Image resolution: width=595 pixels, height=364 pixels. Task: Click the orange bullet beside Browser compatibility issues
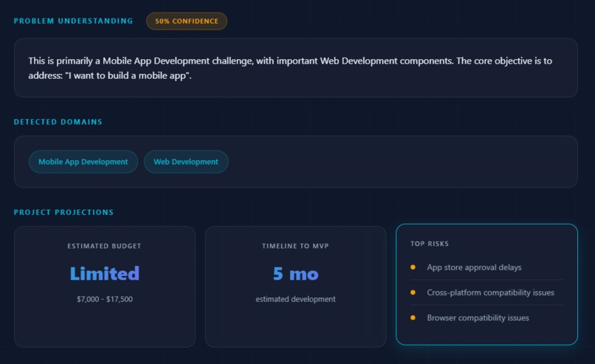[x=413, y=317]
